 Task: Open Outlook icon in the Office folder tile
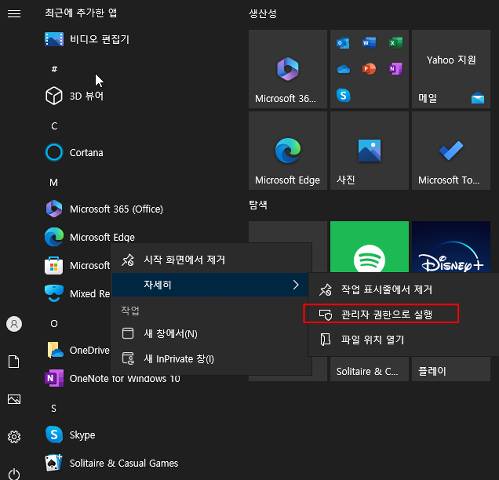pyautogui.click(x=343, y=43)
